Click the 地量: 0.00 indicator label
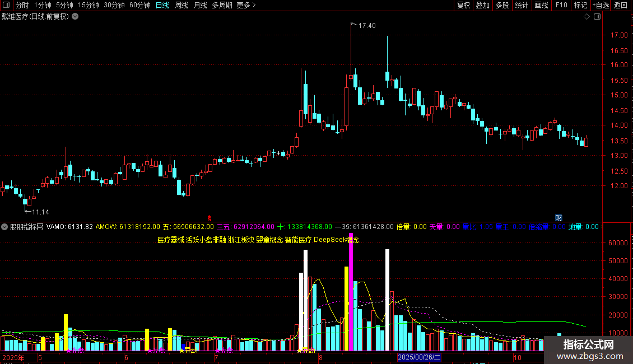The width and height of the screenshot is (633, 364). (583, 227)
